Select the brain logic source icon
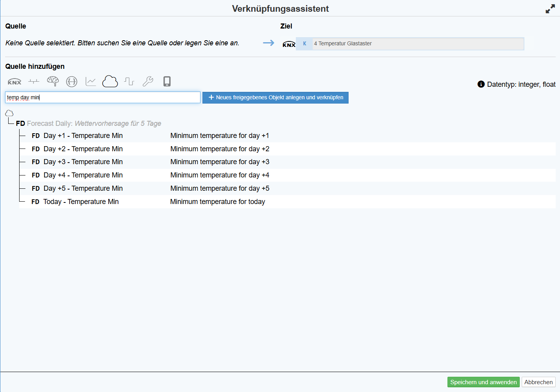The image size is (560, 392). pos(53,81)
